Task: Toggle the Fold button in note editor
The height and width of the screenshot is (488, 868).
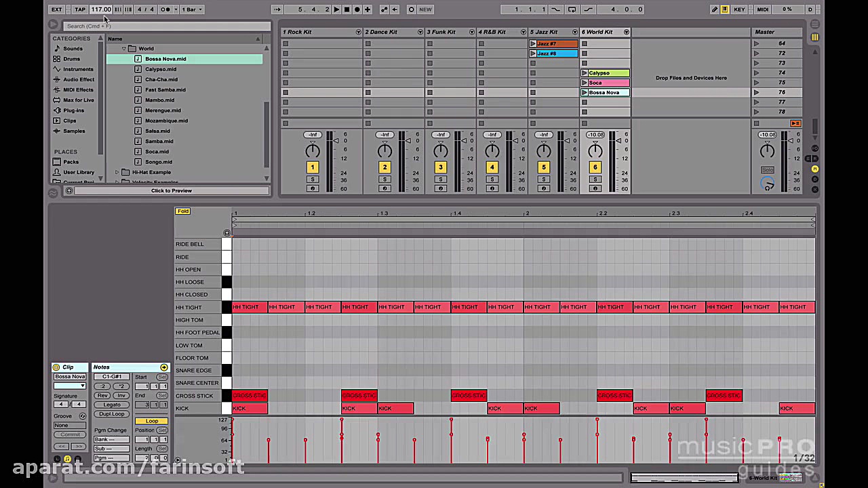Action: click(183, 211)
